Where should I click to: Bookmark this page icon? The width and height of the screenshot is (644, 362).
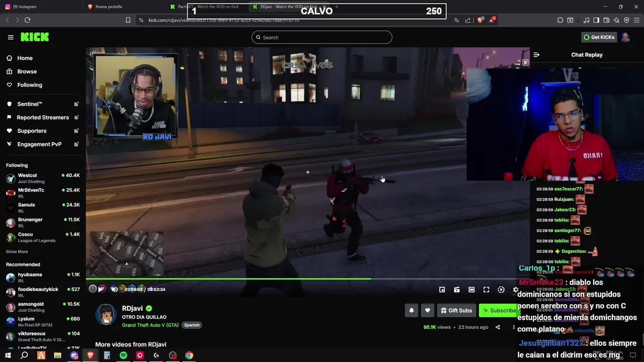128,20
